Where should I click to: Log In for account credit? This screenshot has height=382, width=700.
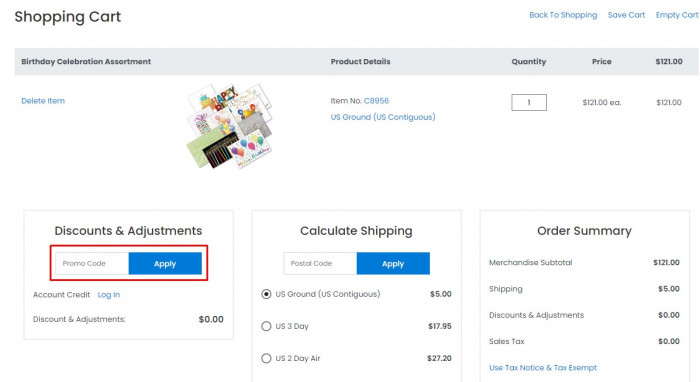(x=109, y=295)
